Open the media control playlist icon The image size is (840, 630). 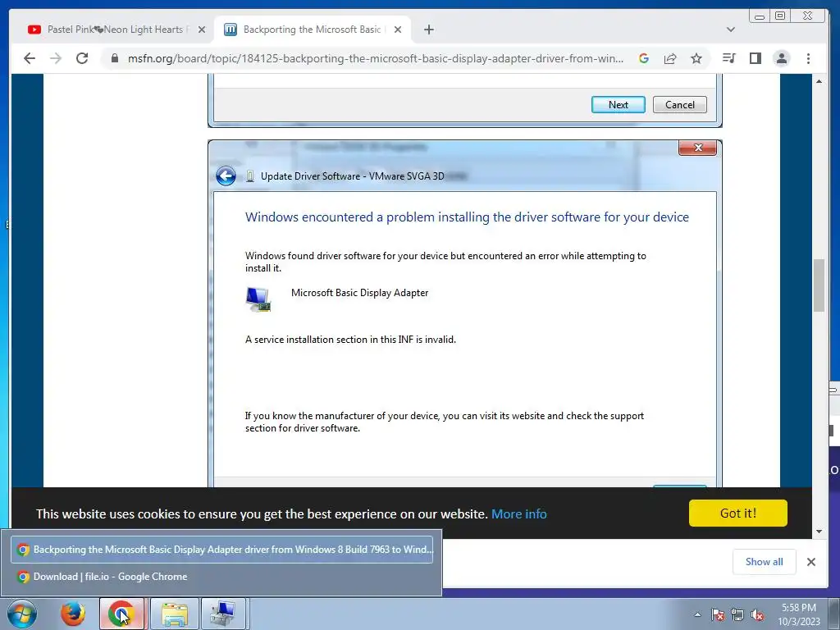728,58
